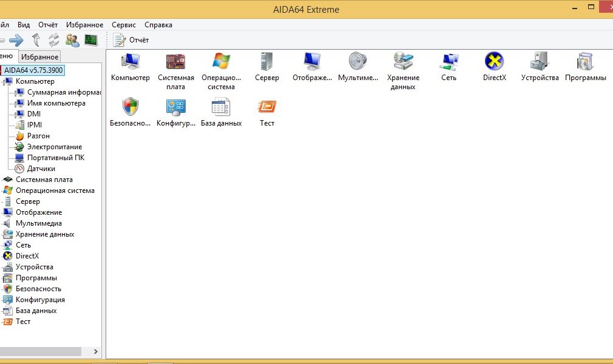
Task: Open the Системная плата icon in main panel
Action: click(175, 62)
